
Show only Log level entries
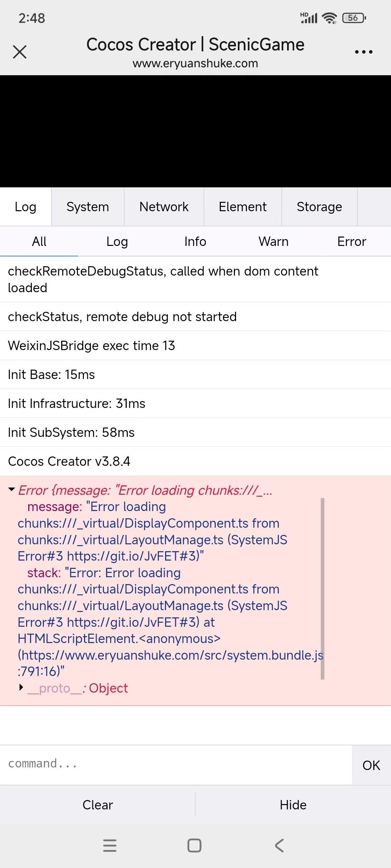tap(117, 242)
